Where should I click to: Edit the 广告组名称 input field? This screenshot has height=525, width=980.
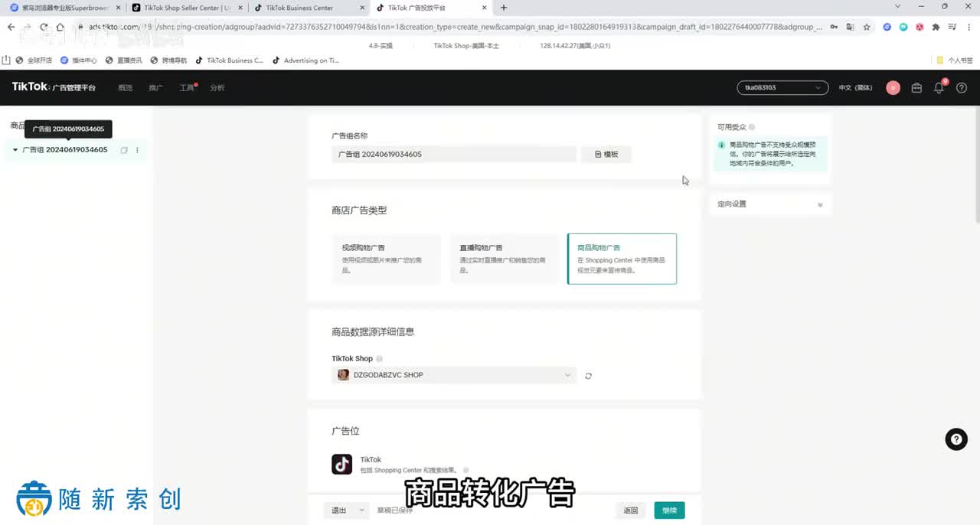point(454,154)
